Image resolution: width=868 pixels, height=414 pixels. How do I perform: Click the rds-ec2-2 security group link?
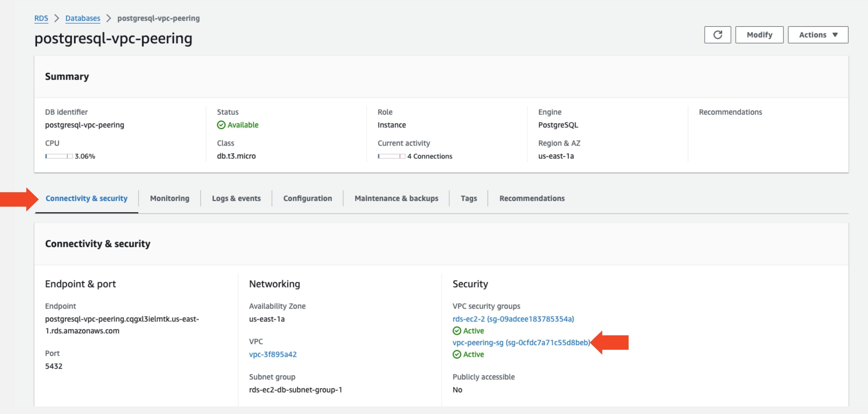pyautogui.click(x=513, y=318)
